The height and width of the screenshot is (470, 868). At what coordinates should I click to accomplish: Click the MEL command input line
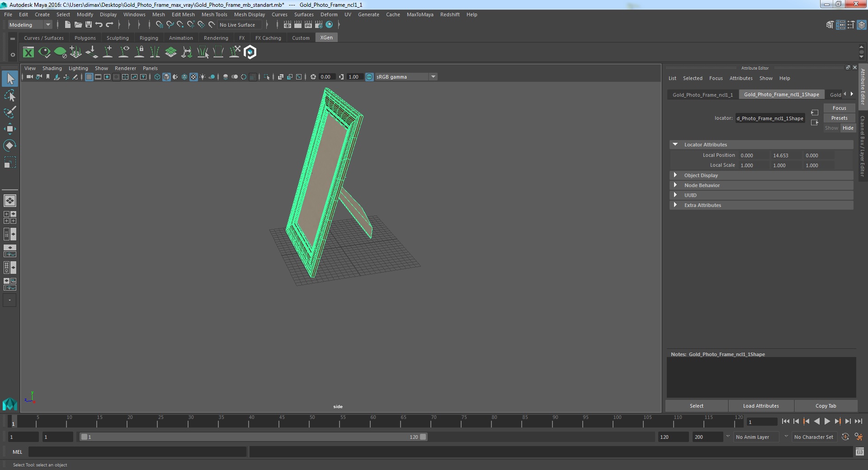pos(137,451)
